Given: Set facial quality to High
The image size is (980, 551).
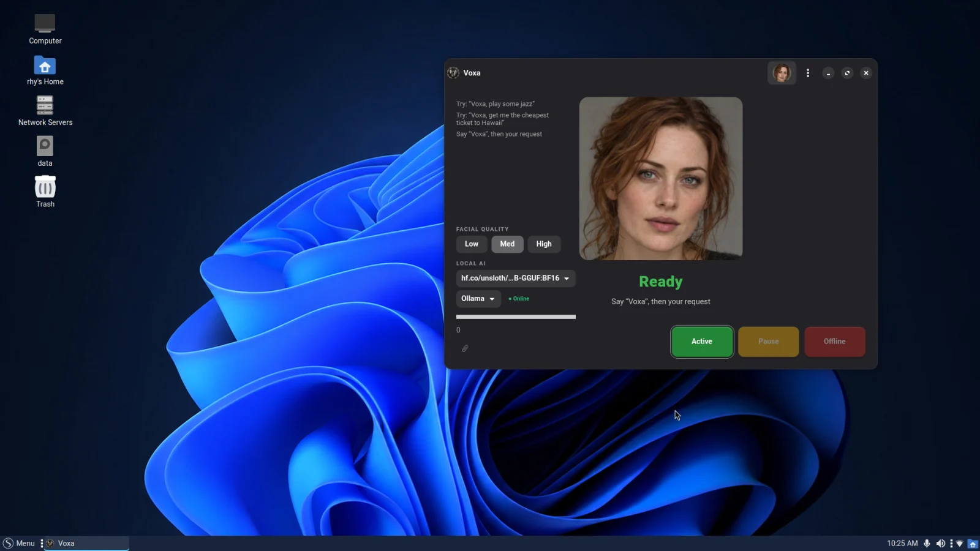Looking at the screenshot, I should click(544, 244).
